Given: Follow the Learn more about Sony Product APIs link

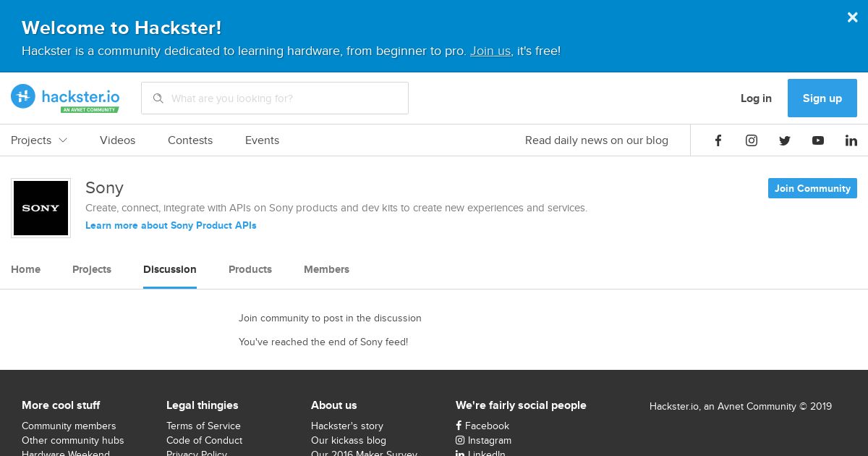Looking at the screenshot, I should (171, 225).
